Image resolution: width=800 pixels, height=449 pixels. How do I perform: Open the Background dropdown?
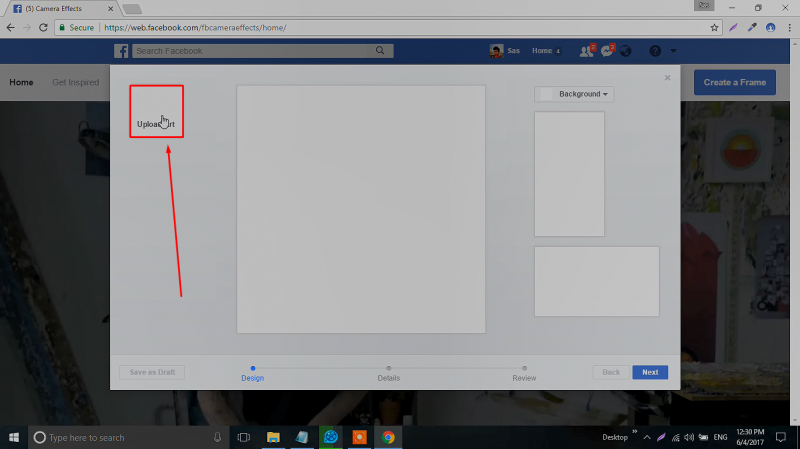click(574, 94)
